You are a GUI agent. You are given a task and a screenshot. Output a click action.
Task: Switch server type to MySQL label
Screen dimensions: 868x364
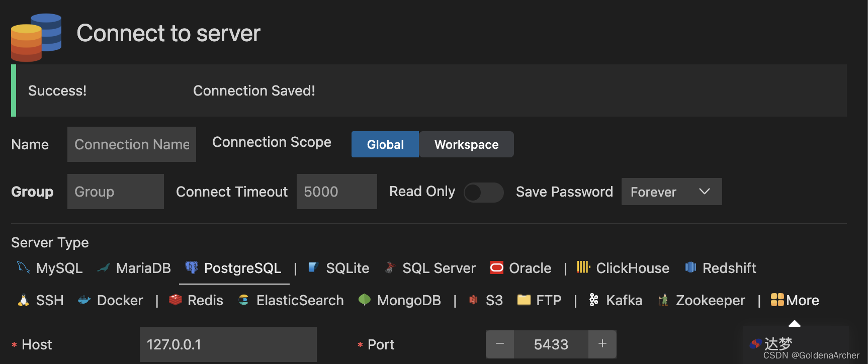[x=59, y=268]
